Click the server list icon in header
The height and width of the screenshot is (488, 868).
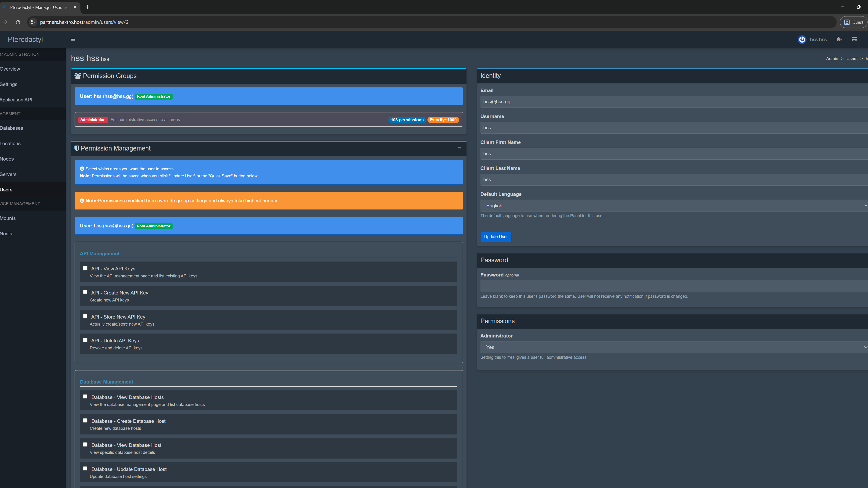854,39
